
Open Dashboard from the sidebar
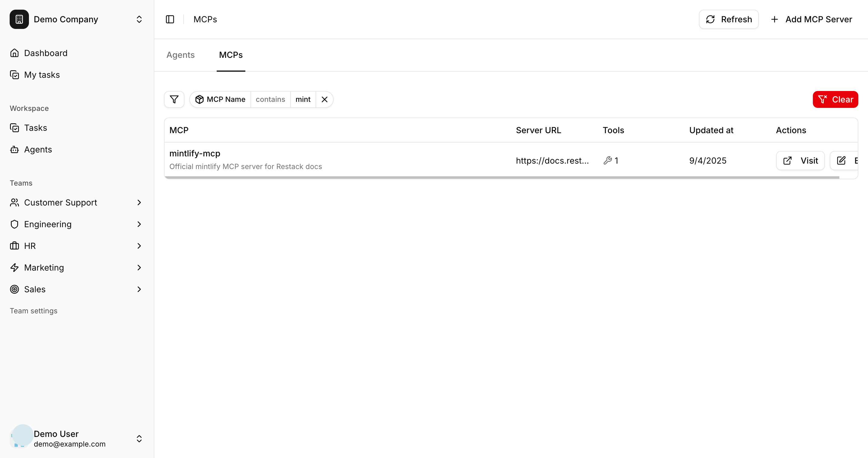coord(46,53)
